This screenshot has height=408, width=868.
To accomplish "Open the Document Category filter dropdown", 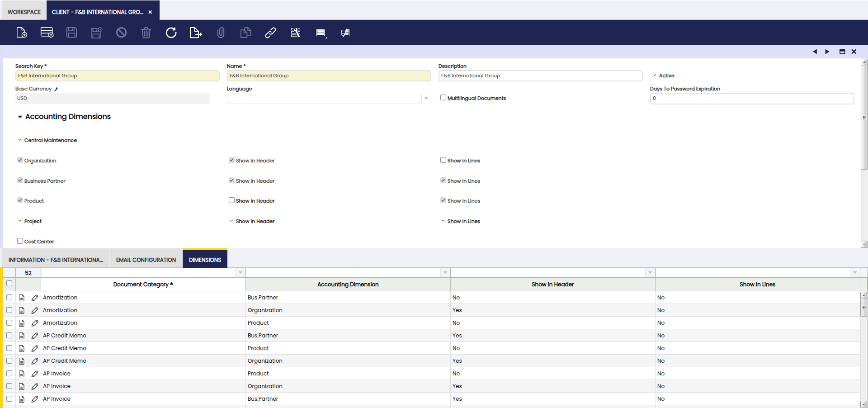I will pos(241,272).
